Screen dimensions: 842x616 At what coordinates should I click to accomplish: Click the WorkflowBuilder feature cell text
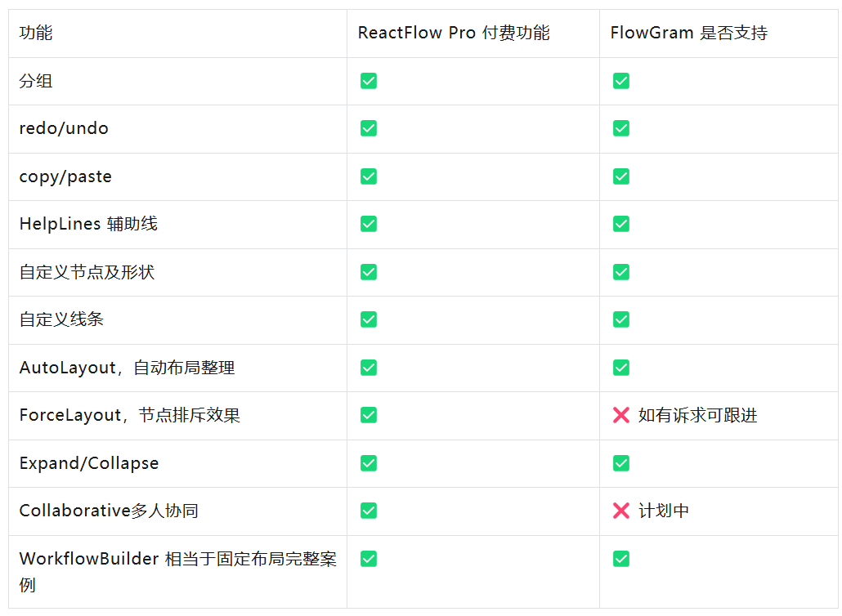coord(177,560)
